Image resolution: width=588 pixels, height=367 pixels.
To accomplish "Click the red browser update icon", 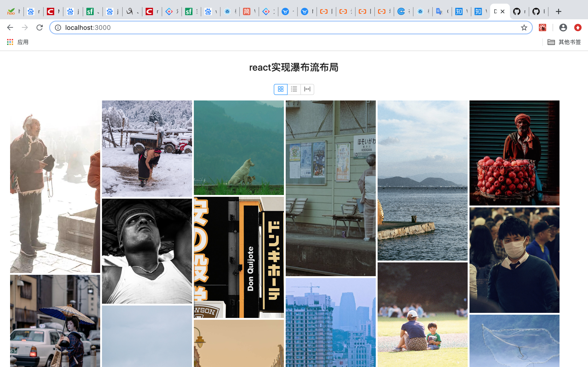I will click(578, 28).
